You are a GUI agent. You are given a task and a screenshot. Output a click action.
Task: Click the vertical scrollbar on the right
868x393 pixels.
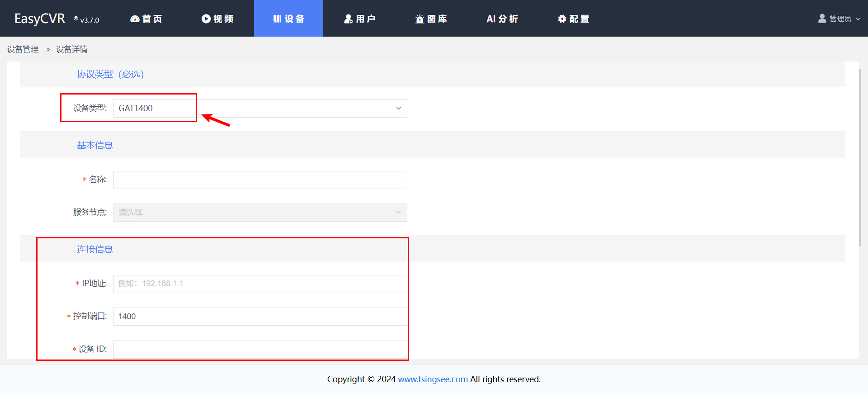(860, 157)
